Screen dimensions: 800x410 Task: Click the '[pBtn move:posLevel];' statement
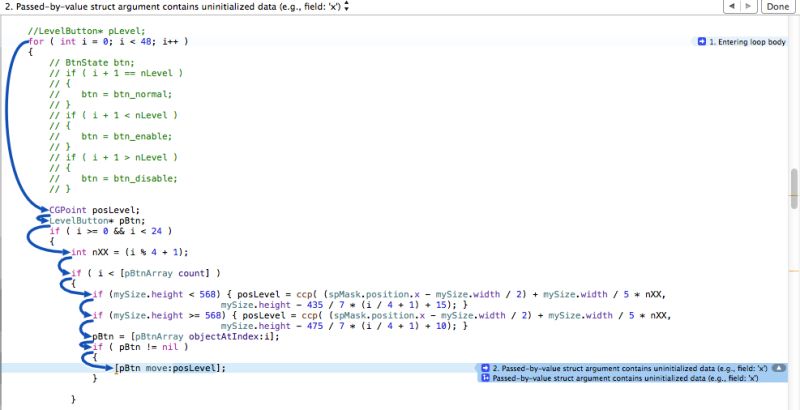tap(170, 368)
